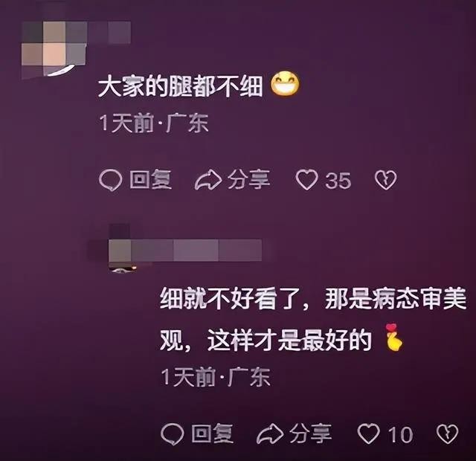The image size is (476, 461).
Task: Click the replier's blurred username
Action: (x=196, y=250)
